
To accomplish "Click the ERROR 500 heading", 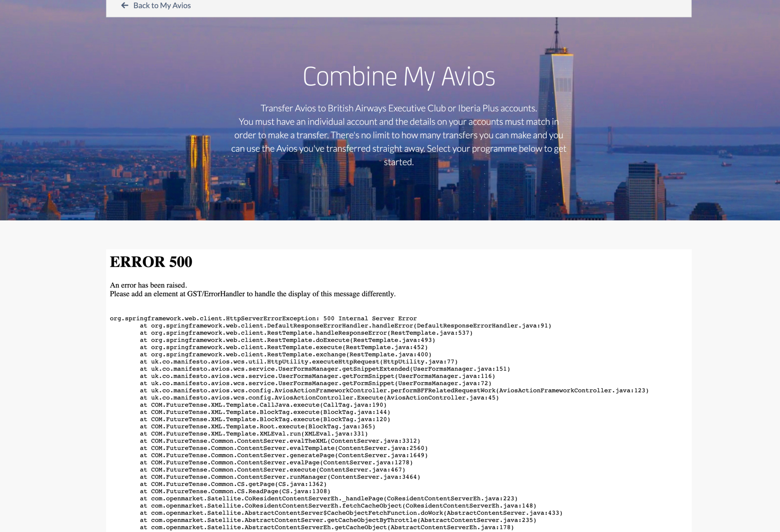I will click(151, 262).
